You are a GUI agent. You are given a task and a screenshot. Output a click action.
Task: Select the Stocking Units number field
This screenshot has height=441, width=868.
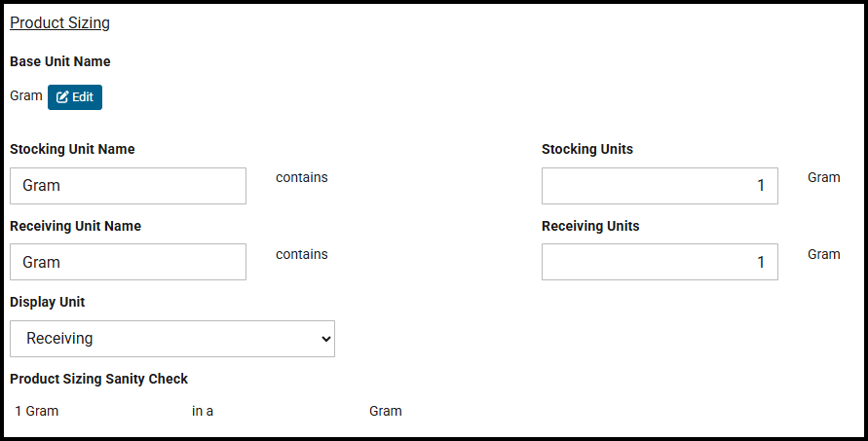click(660, 186)
